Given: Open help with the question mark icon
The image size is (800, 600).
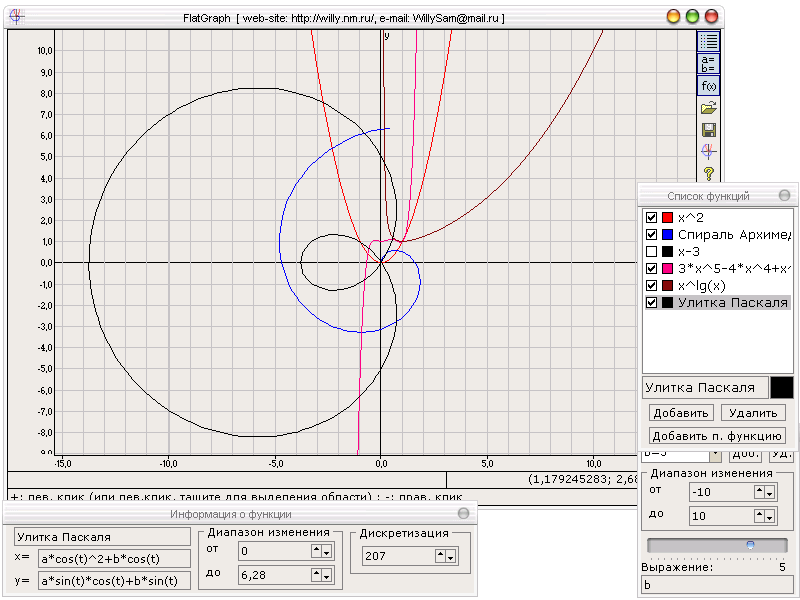Looking at the screenshot, I should click(x=708, y=174).
